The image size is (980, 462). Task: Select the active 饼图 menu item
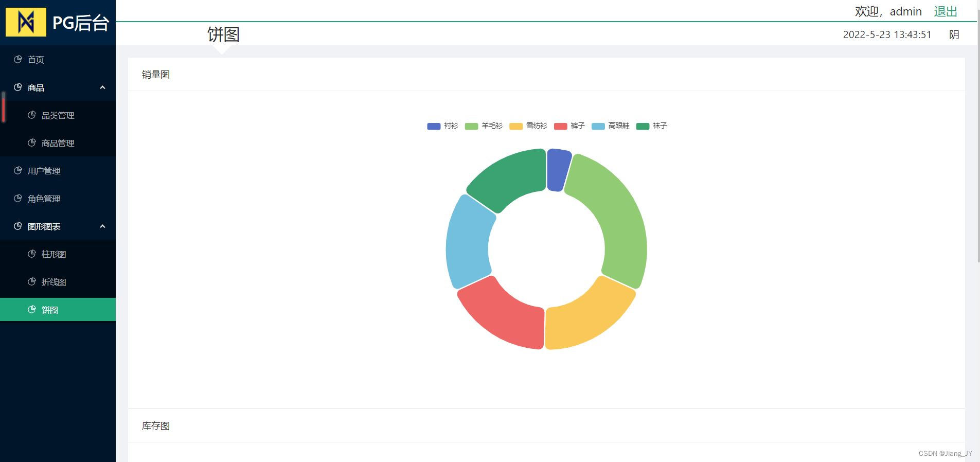point(58,309)
